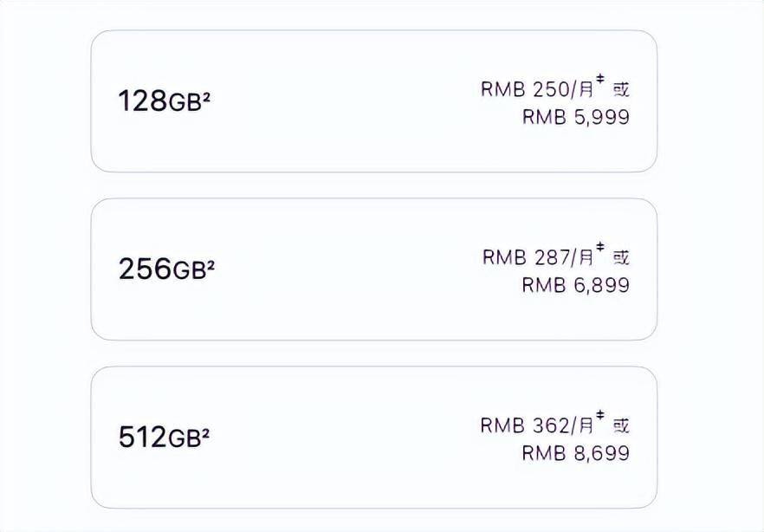Open footnote 2 beside 128GB
Viewport: 764px width, 532px height.
pyautogui.click(x=206, y=96)
